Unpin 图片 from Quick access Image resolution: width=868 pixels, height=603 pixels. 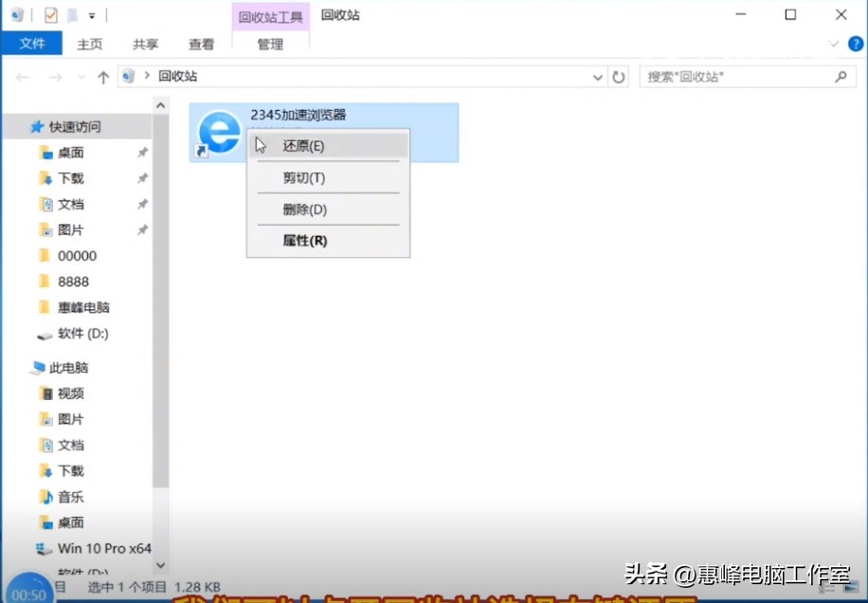pos(143,228)
